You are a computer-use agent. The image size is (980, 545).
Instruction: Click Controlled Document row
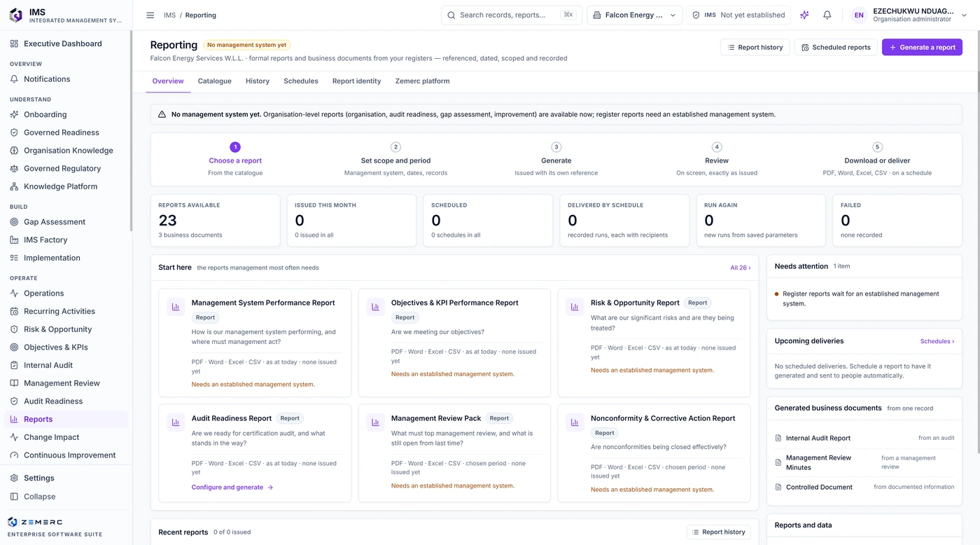[864, 488]
